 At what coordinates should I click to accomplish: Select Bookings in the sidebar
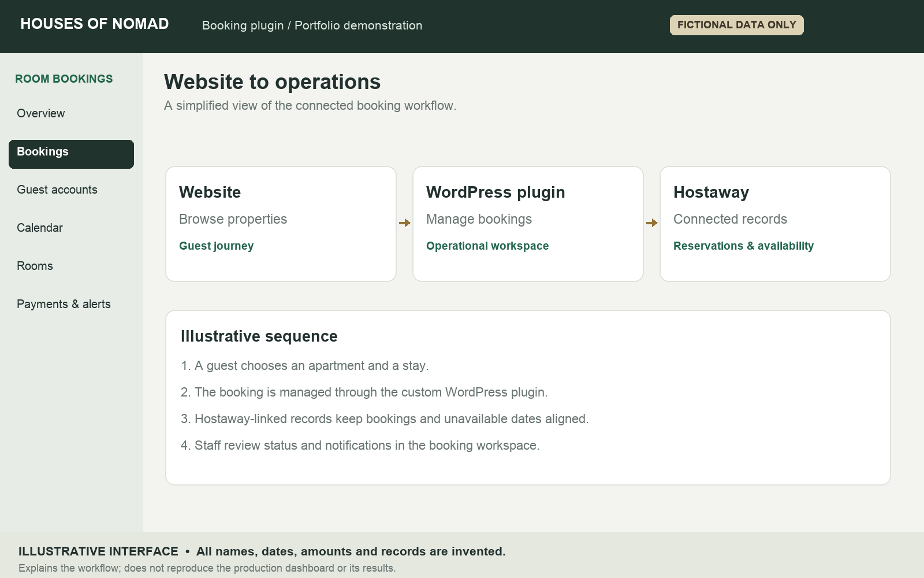point(71,154)
